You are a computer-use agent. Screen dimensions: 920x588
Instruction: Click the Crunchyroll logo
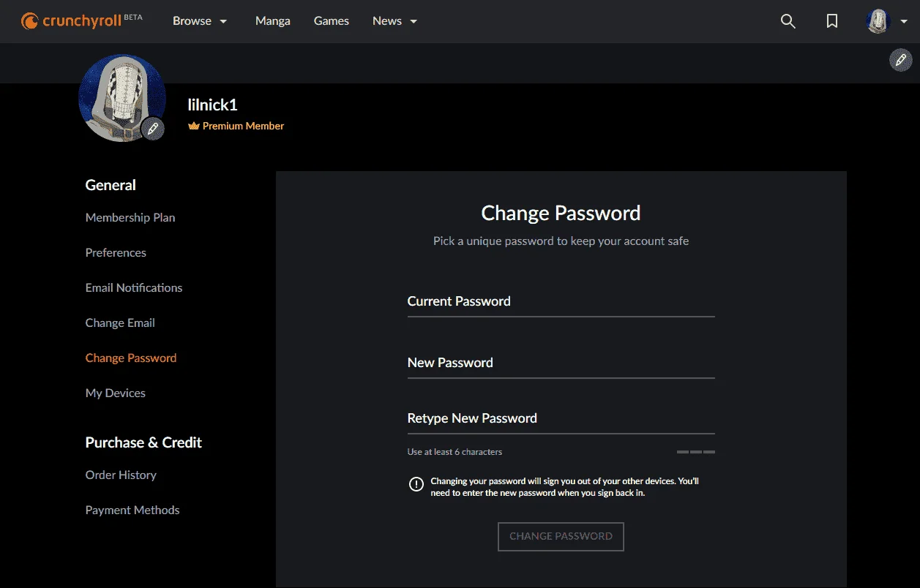(x=81, y=20)
